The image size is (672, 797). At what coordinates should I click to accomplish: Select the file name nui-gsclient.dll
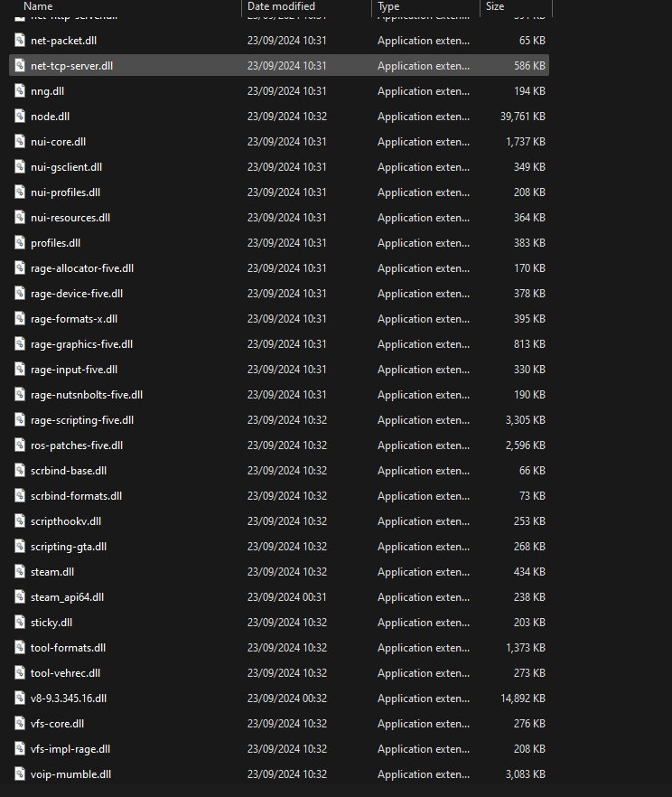pyautogui.click(x=67, y=167)
